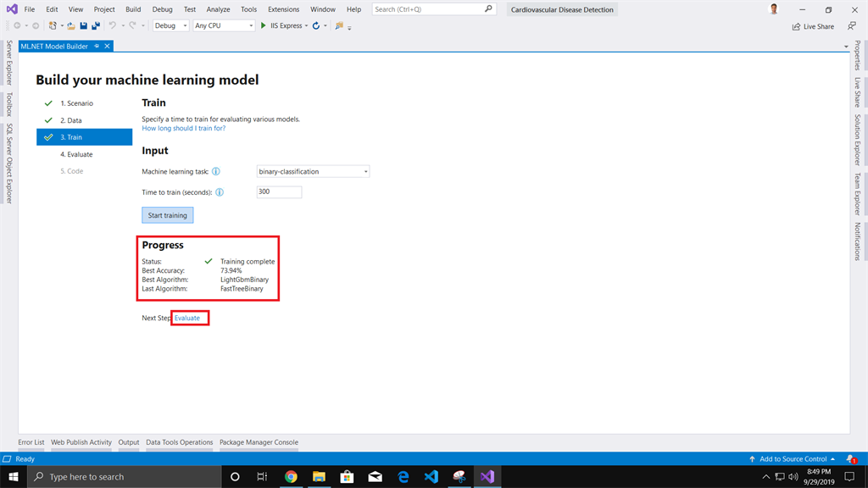This screenshot has width=868, height=488.
Task: Expand the Redo history dropdown arrow
Action: tap(142, 26)
